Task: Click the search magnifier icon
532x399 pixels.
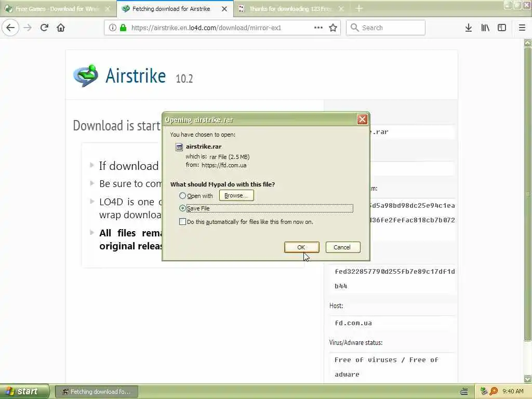Action: pyautogui.click(x=354, y=28)
